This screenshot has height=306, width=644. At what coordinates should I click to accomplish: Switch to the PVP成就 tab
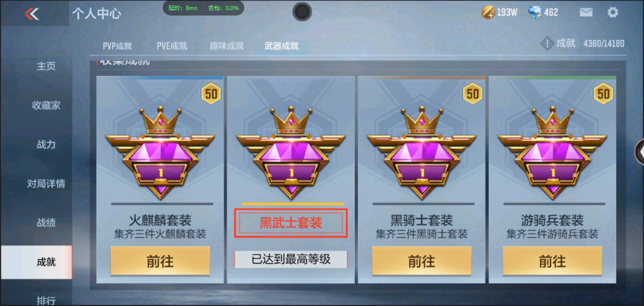click(117, 46)
